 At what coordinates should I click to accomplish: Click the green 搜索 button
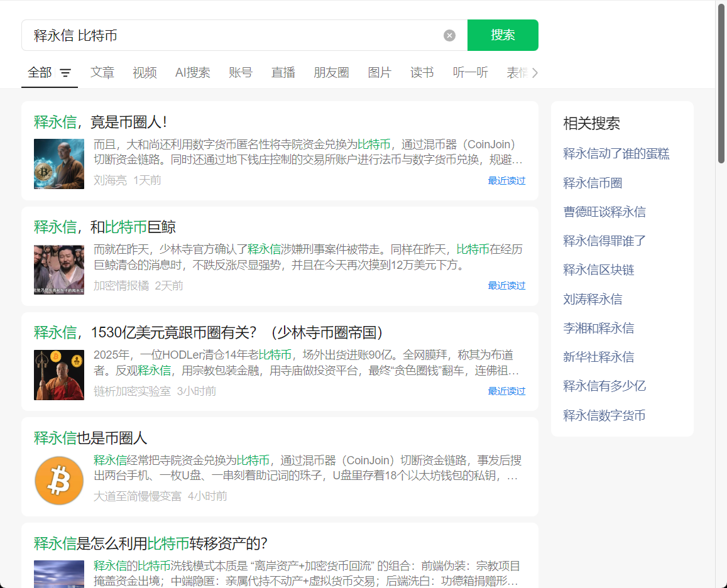(503, 35)
